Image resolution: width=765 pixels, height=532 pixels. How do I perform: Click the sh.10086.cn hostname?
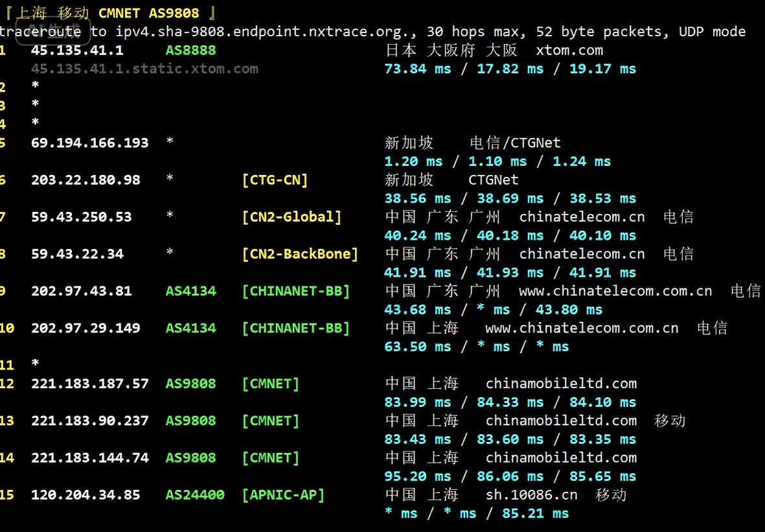point(531,495)
